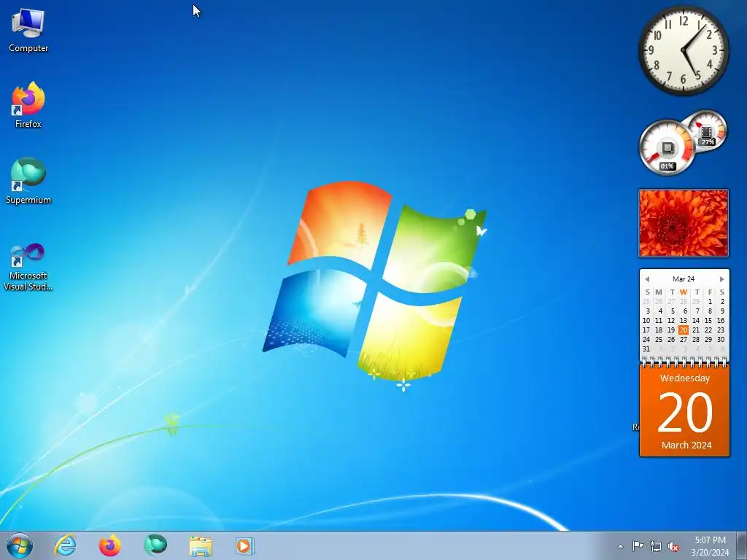Image resolution: width=747 pixels, height=560 pixels.
Task: Click the CPU meter gadget dial
Action: coord(667,147)
